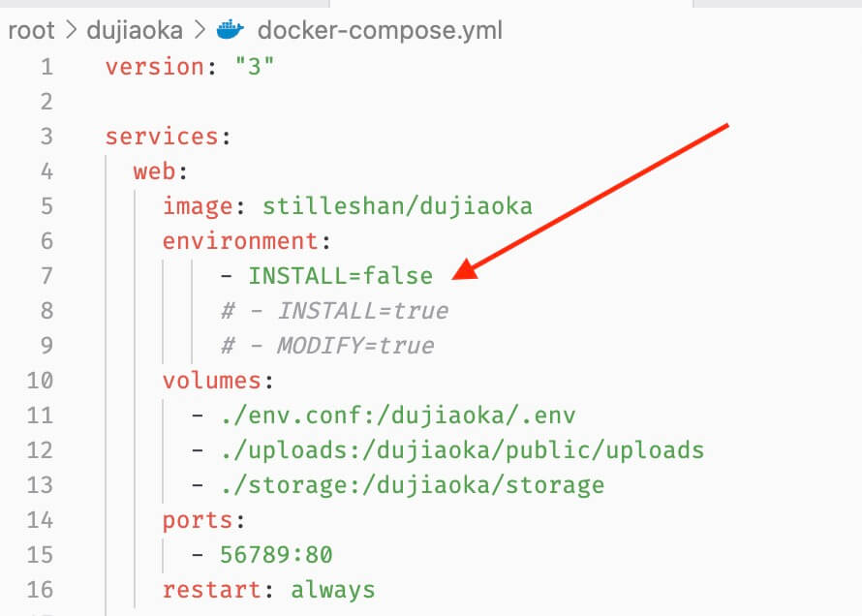This screenshot has height=616, width=862.
Task: Open the dujiaoka folder breadcrumb
Action: click(x=135, y=30)
